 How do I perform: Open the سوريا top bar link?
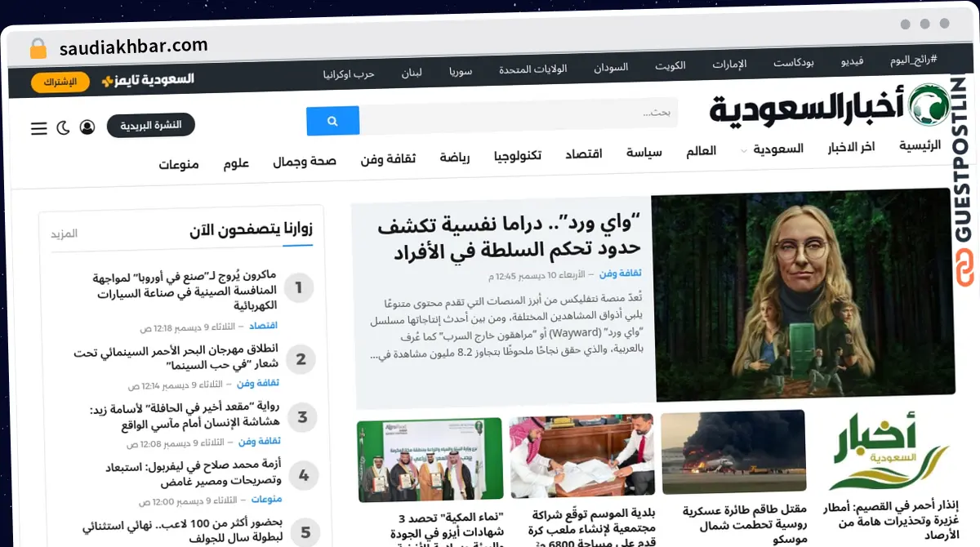pyautogui.click(x=460, y=71)
